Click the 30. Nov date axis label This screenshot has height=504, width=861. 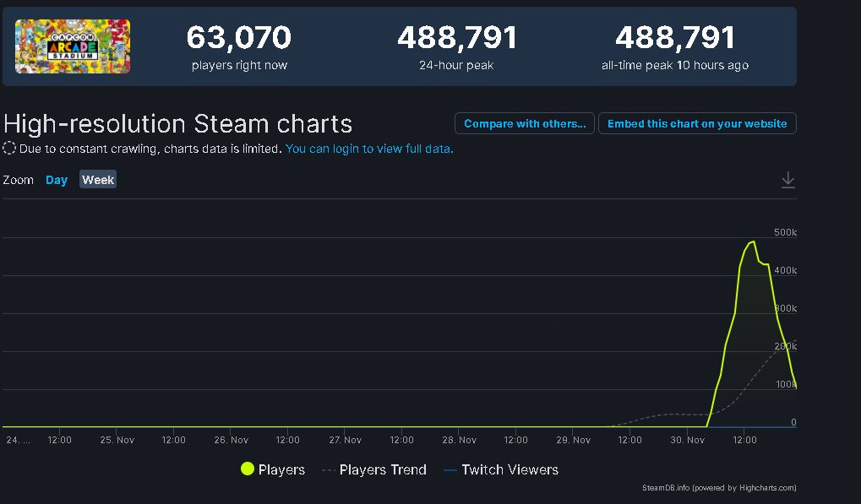tap(688, 440)
